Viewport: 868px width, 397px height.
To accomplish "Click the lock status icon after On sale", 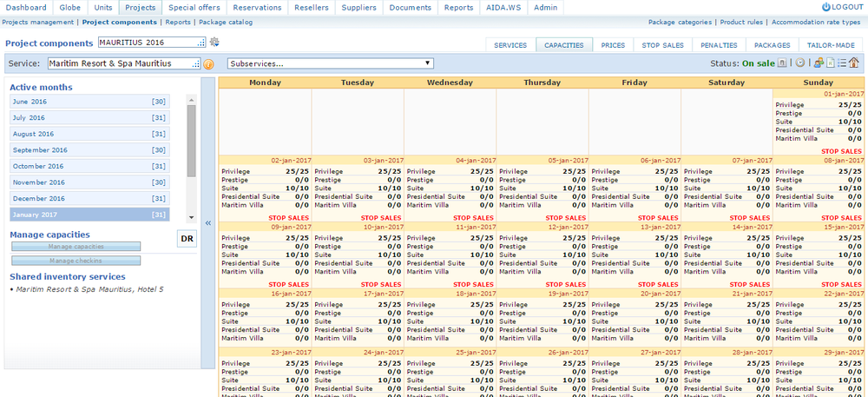I will click(782, 63).
